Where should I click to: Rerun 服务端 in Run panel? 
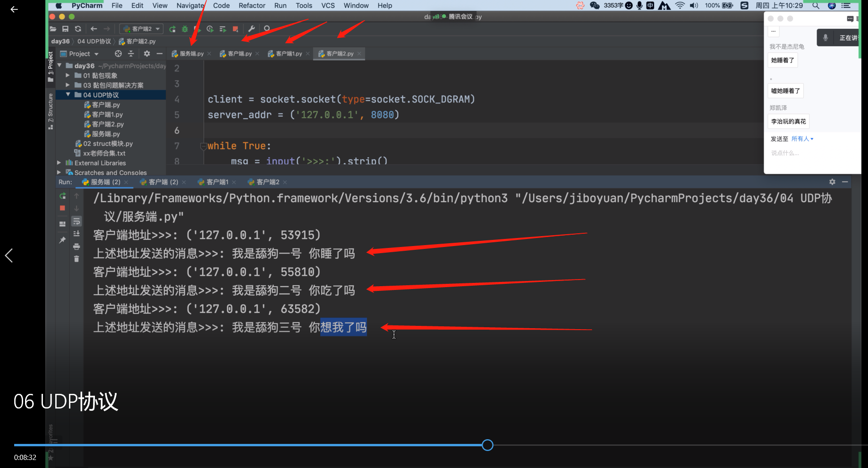(62, 196)
